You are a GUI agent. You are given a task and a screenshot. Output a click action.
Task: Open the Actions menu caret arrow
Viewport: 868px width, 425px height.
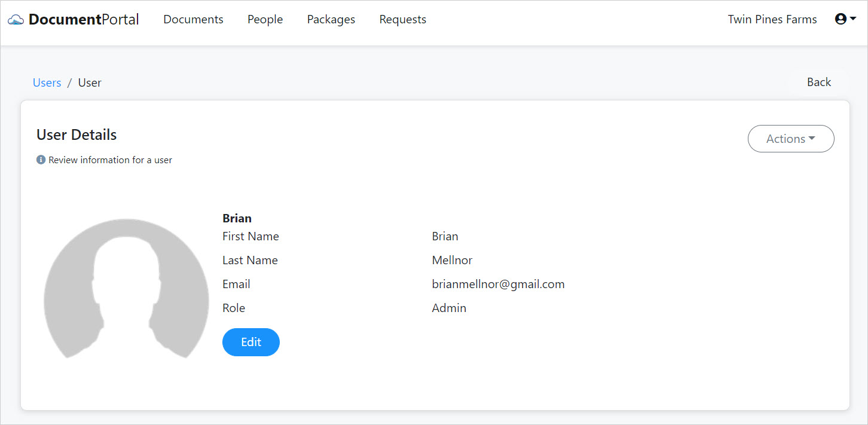811,138
